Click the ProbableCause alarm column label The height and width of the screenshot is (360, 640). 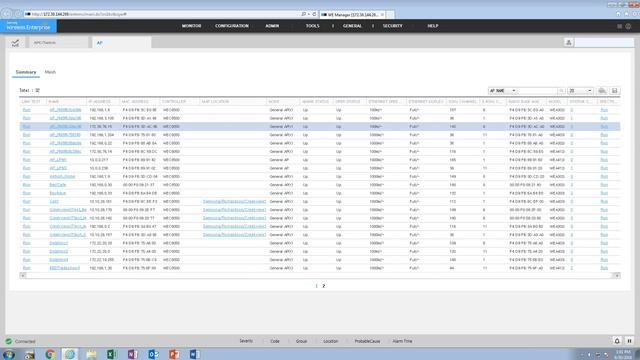click(x=367, y=341)
